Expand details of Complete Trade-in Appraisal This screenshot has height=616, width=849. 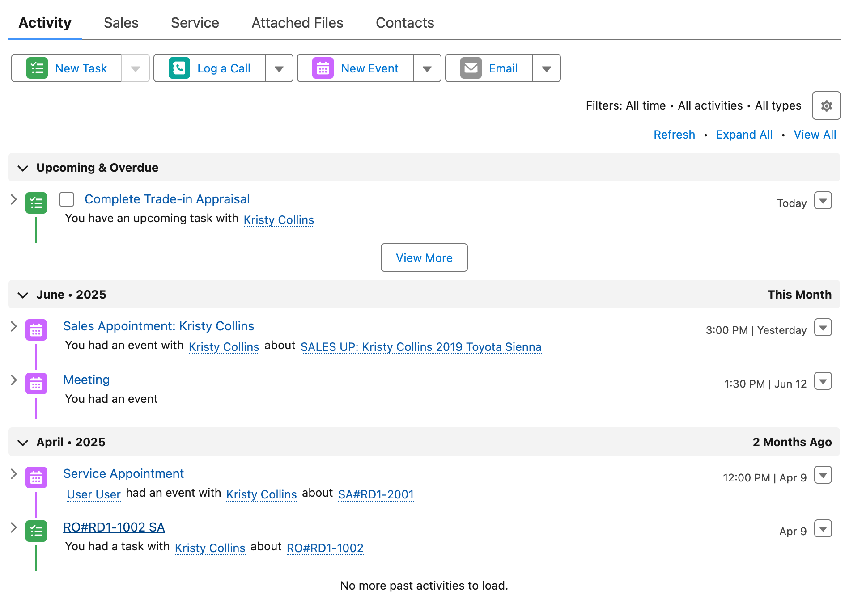tap(14, 199)
